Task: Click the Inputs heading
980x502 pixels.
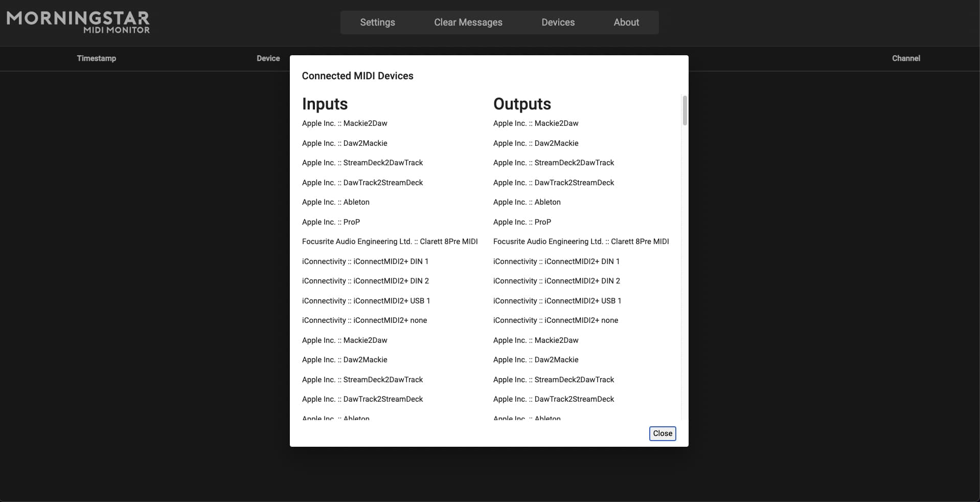Action: pyautogui.click(x=325, y=104)
